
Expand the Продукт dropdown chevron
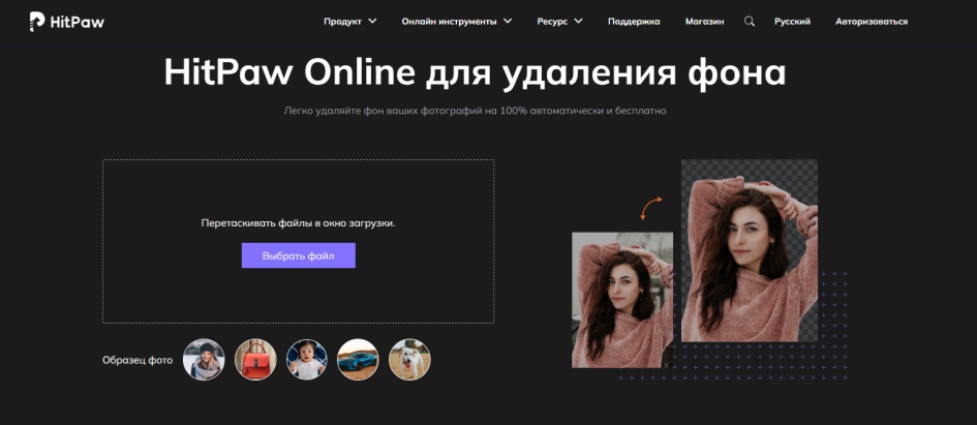tap(373, 21)
